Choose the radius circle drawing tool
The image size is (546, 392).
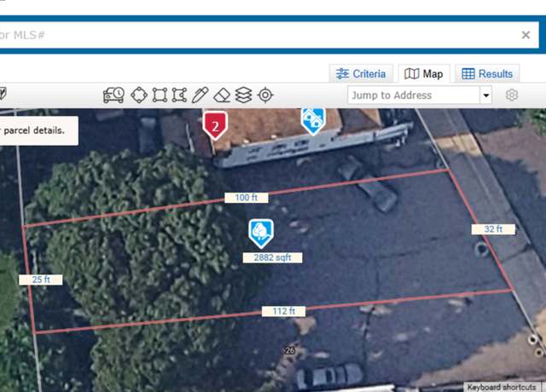click(139, 95)
